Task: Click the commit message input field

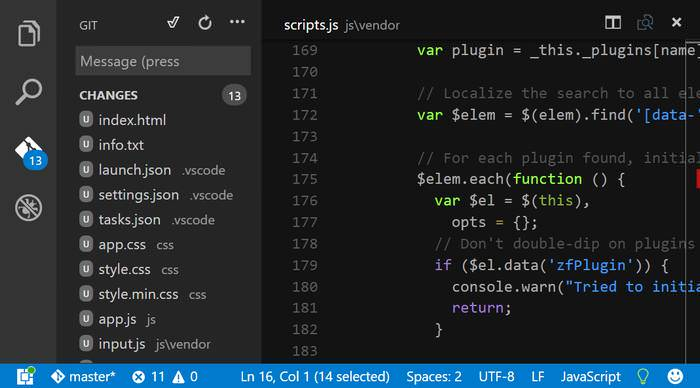Action: pyautogui.click(x=163, y=61)
